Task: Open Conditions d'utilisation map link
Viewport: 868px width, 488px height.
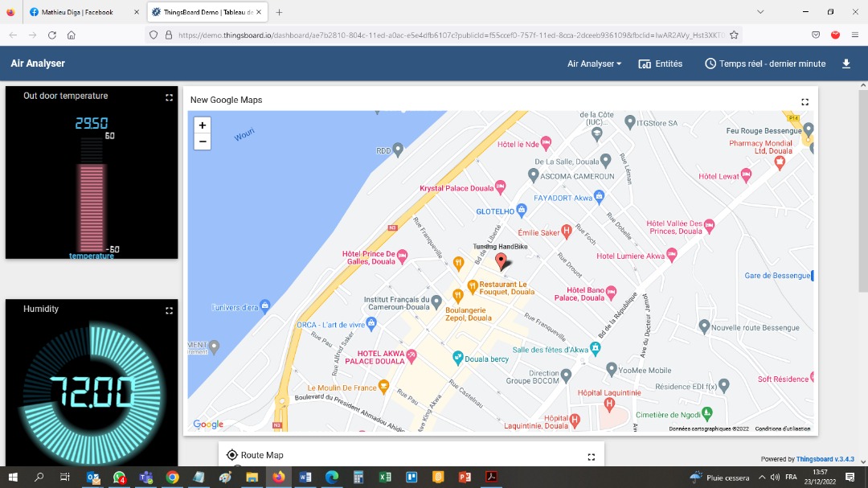Action: (x=782, y=429)
